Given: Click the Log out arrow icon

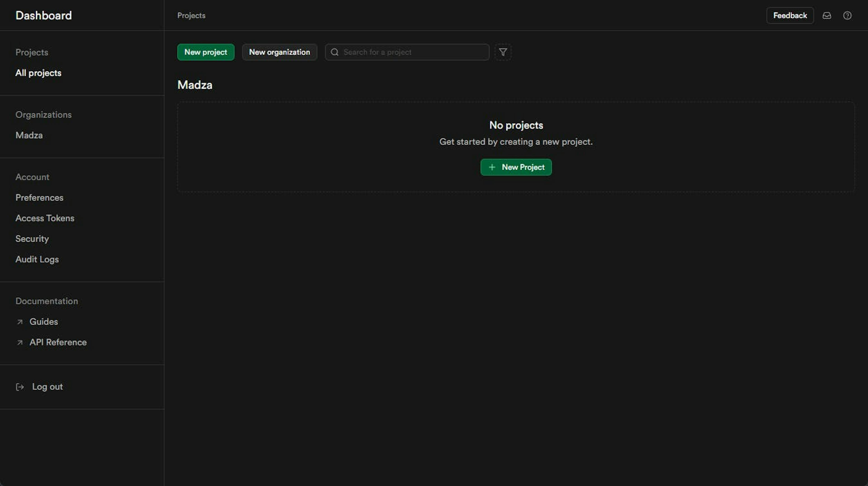Looking at the screenshot, I should (x=20, y=387).
